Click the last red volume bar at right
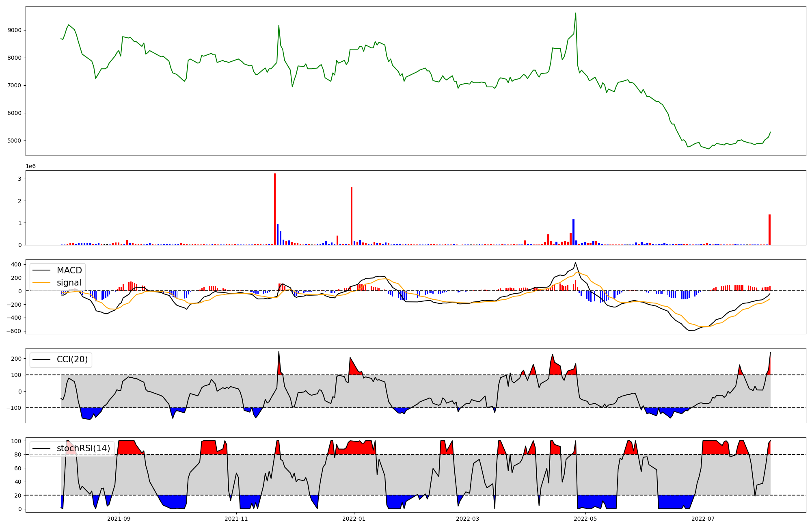 [x=769, y=229]
